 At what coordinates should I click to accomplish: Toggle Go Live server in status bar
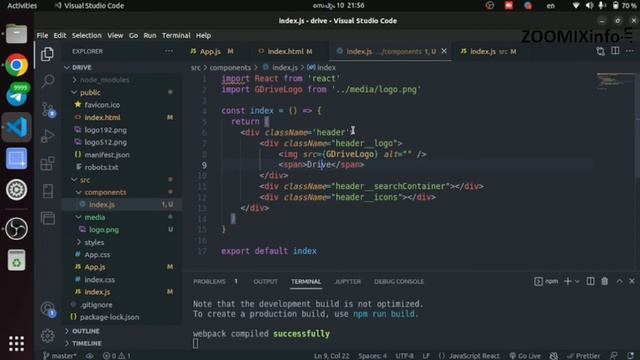tap(525, 356)
